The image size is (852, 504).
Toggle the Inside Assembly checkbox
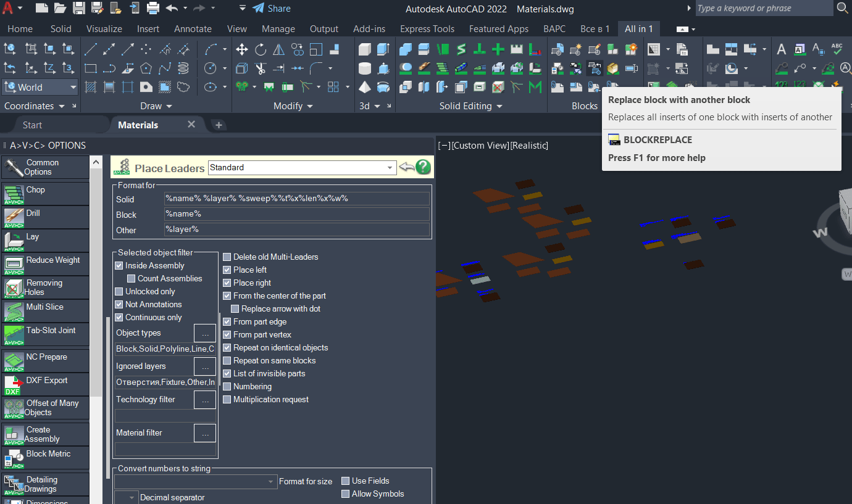click(119, 266)
